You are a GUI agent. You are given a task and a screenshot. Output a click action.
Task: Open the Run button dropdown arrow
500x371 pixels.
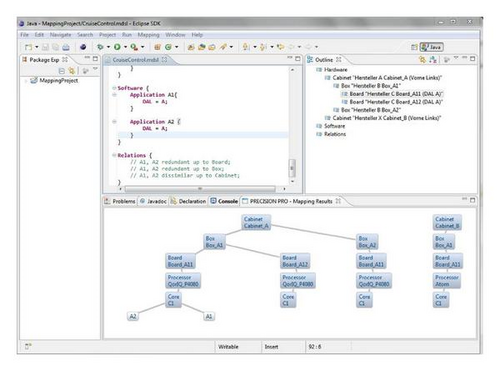(125, 47)
